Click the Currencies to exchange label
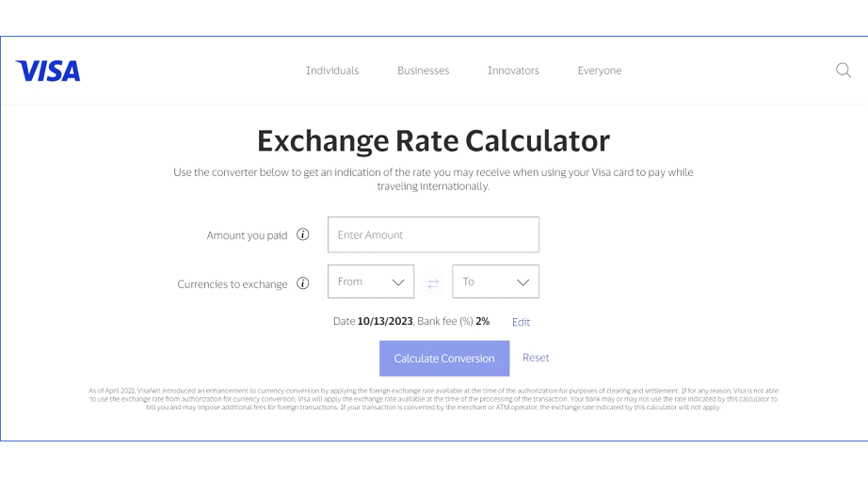868x497 pixels. 233,283
